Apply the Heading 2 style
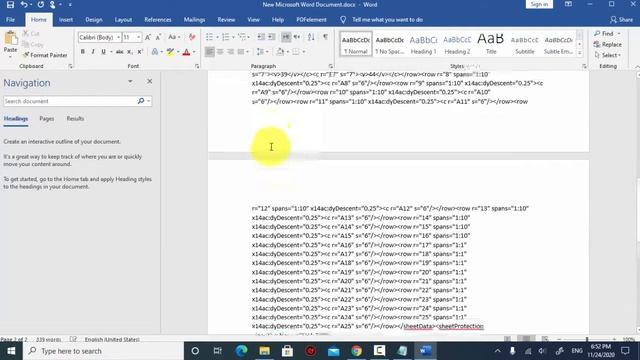 [457, 44]
